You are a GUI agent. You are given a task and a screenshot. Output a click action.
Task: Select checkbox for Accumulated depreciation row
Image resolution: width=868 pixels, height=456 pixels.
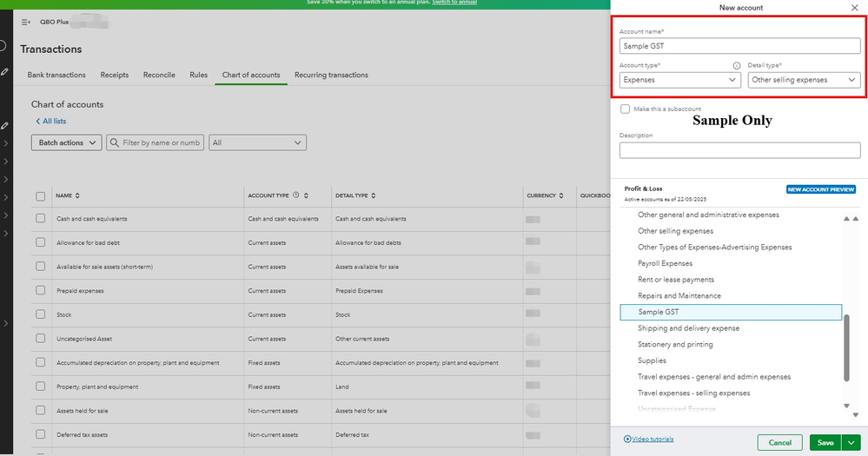tap(41, 362)
